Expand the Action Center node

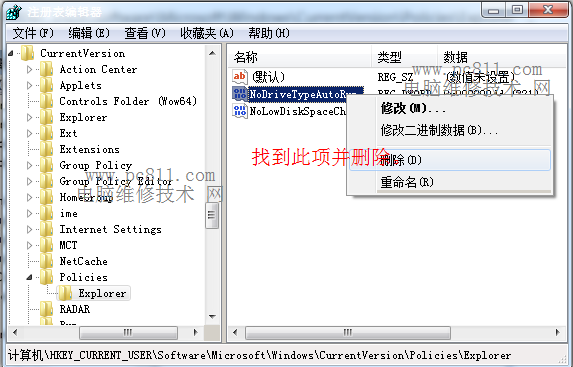tap(30, 69)
